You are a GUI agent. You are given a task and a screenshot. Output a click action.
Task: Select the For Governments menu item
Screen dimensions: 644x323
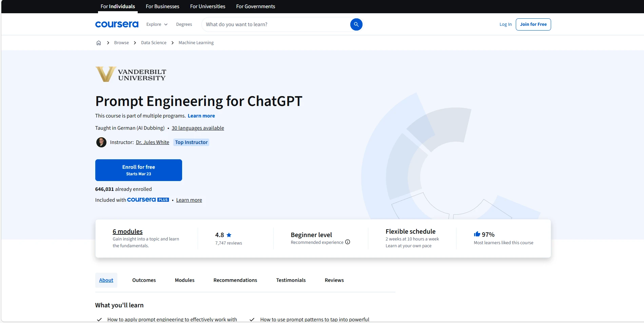pos(255,6)
